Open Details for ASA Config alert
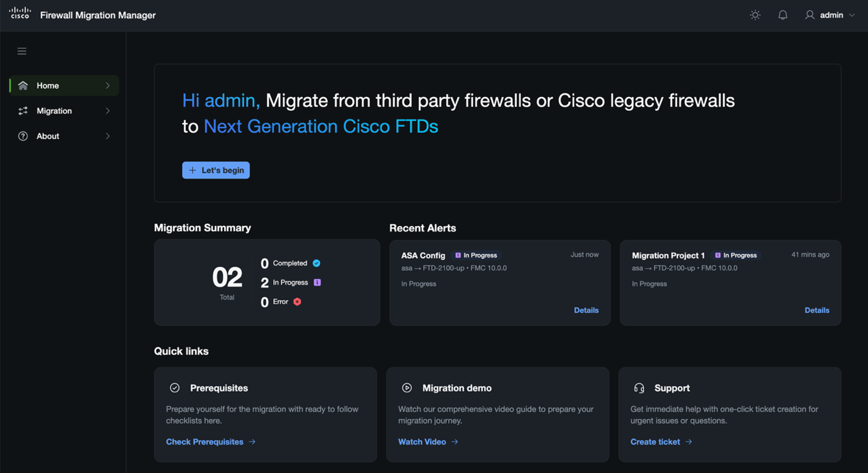This screenshot has height=473, width=868. pos(586,310)
